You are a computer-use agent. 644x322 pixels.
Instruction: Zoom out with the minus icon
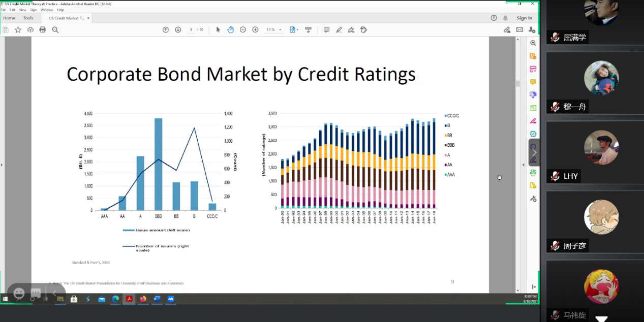point(243,30)
